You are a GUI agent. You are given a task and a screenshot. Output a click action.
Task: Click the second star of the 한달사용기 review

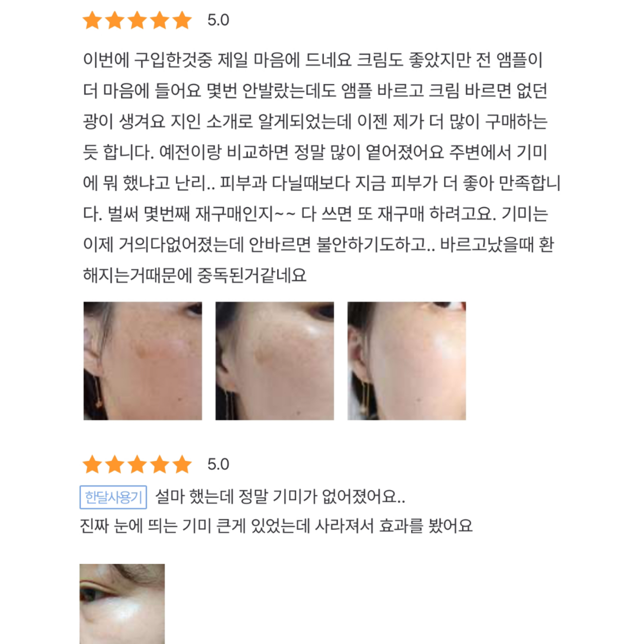pos(115,464)
